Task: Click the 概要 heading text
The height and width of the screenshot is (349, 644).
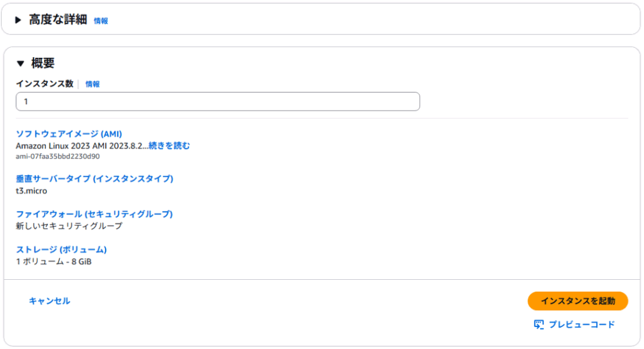Action: [x=43, y=64]
